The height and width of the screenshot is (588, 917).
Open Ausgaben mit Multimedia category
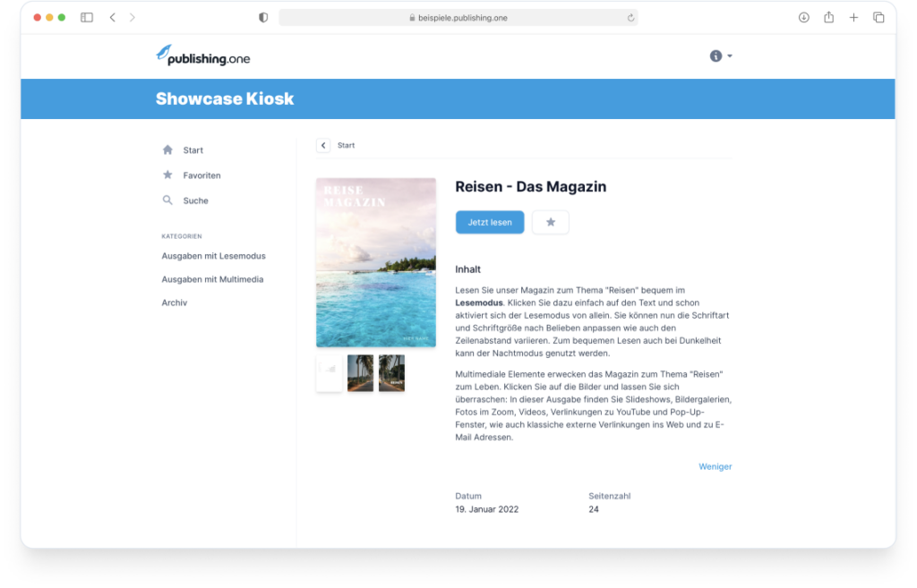click(x=212, y=279)
